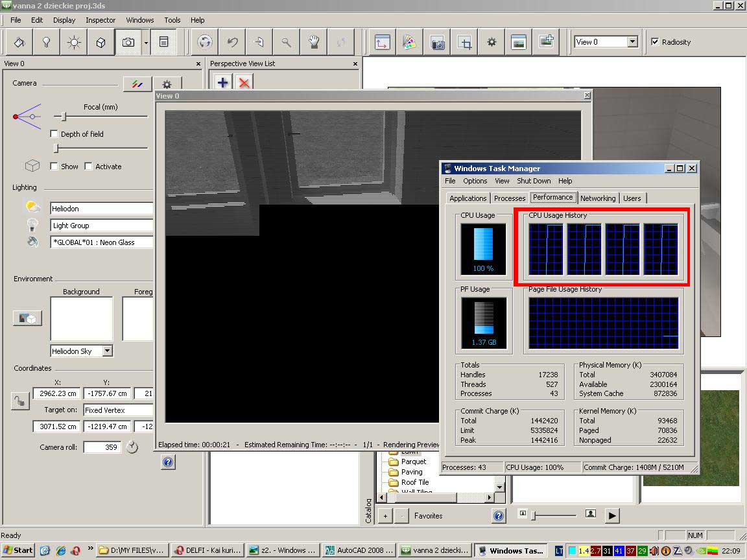Screen dimensions: 747x560
Task: Add a new perspective view with plus
Action: coord(222,83)
